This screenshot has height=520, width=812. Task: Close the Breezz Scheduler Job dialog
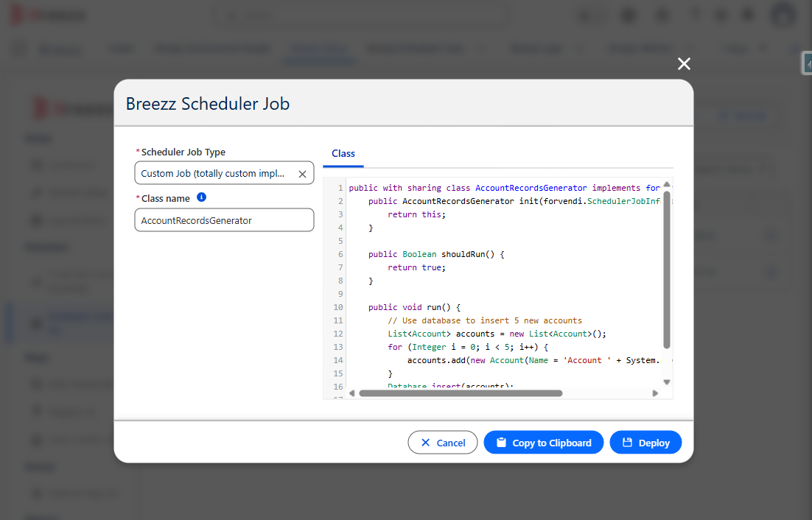(x=684, y=63)
